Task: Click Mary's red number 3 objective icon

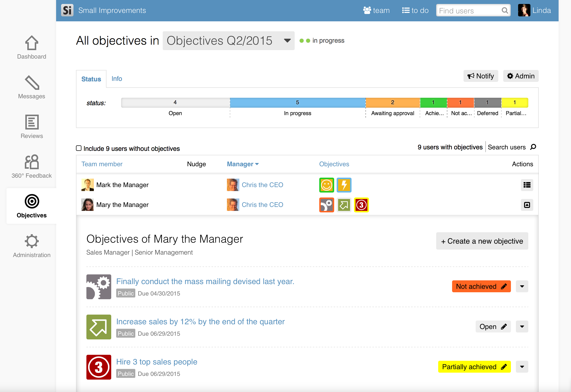Action: click(x=361, y=205)
